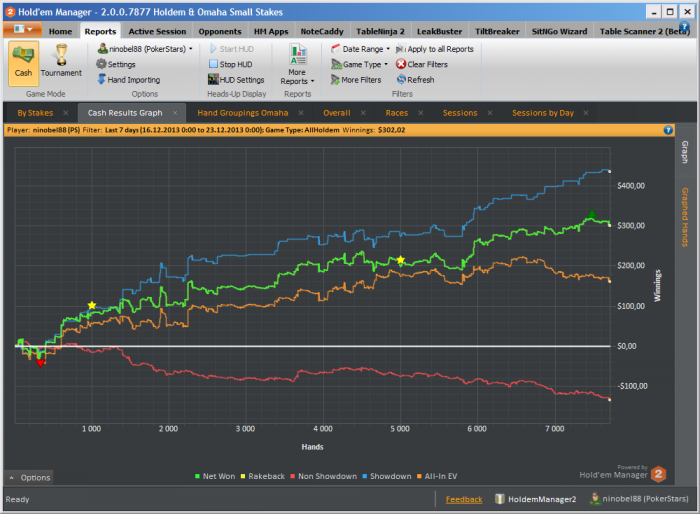The width and height of the screenshot is (700, 514).
Task: Close the Overall report tab
Action: pyautogui.click(x=363, y=113)
